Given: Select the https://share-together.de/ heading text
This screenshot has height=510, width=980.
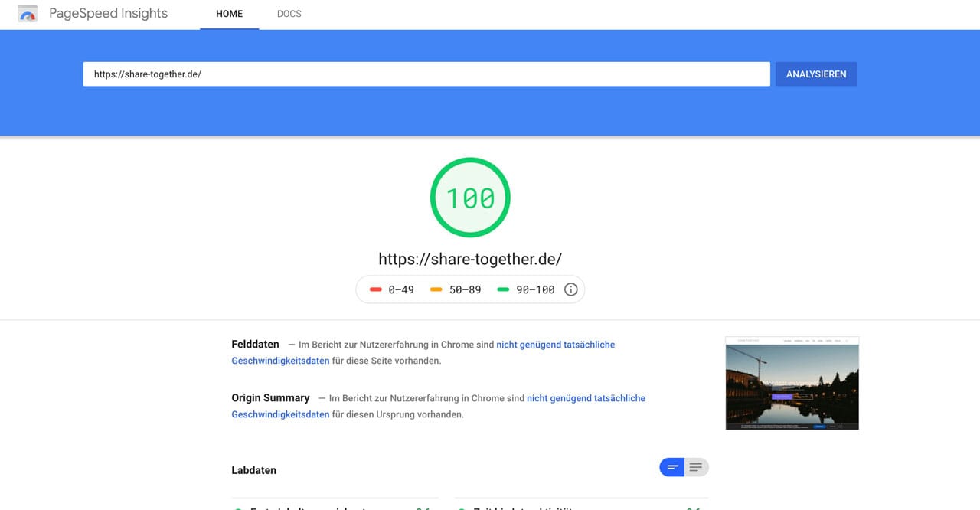Looking at the screenshot, I should coord(470,259).
